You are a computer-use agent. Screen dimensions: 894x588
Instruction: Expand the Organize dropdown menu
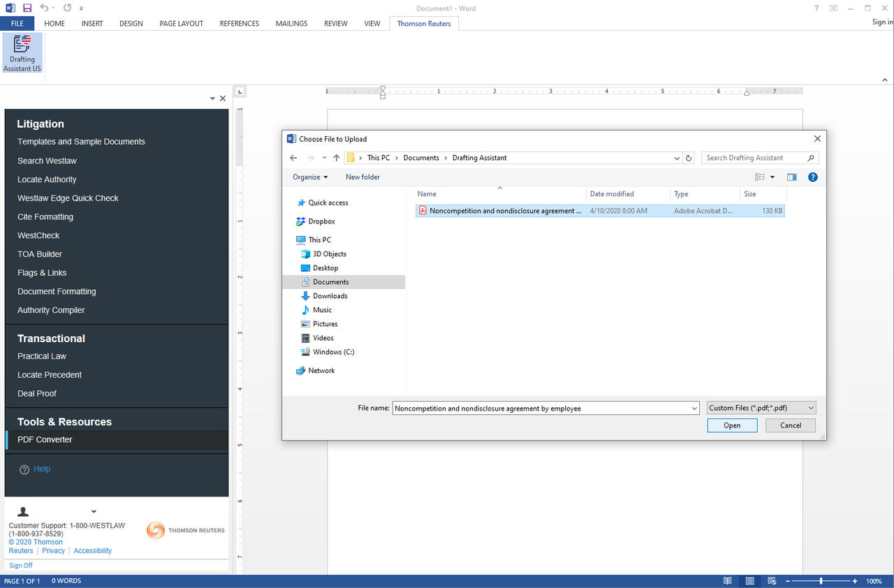[x=310, y=177]
